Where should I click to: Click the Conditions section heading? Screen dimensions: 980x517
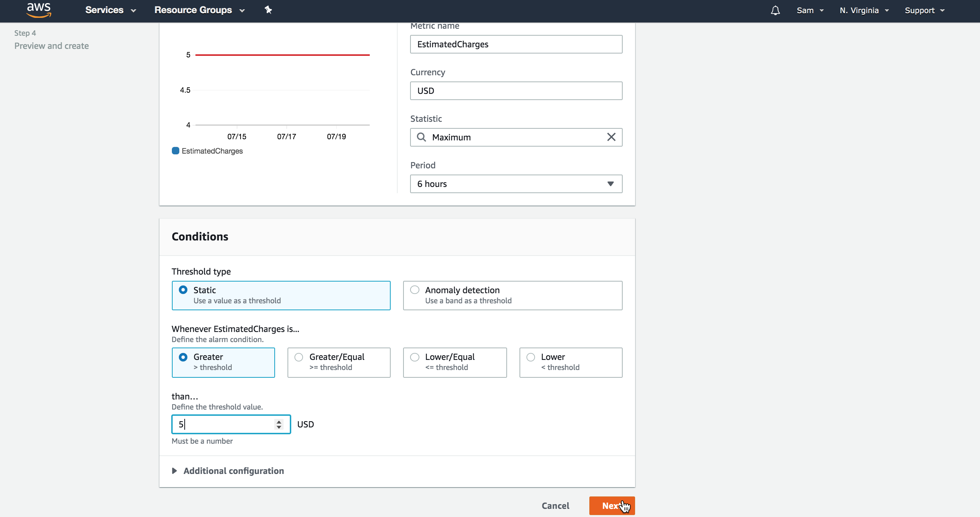200,237
